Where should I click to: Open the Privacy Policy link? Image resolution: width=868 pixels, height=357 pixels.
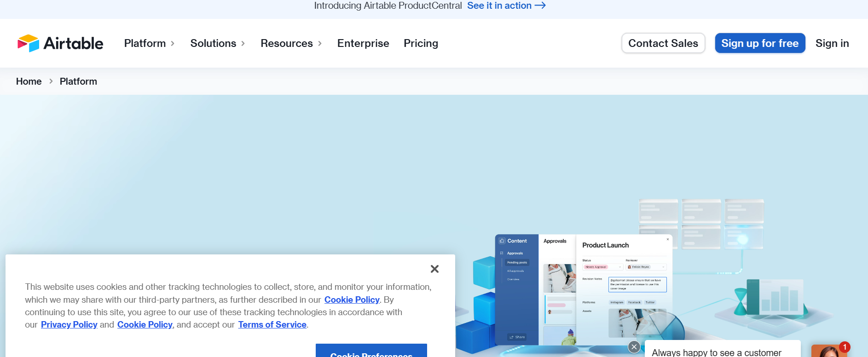69,324
